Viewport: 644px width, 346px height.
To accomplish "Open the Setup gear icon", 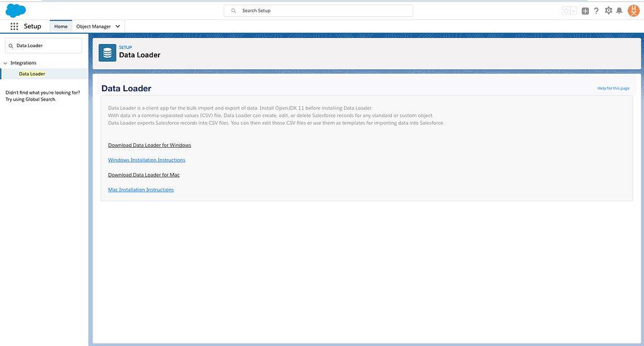I will click(608, 11).
